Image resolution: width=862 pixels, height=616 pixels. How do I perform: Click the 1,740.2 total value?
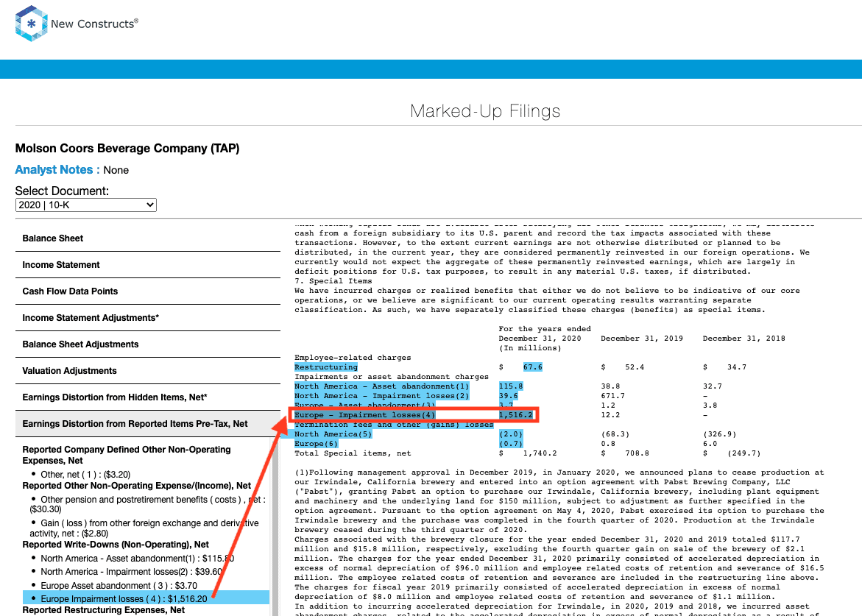(540, 453)
